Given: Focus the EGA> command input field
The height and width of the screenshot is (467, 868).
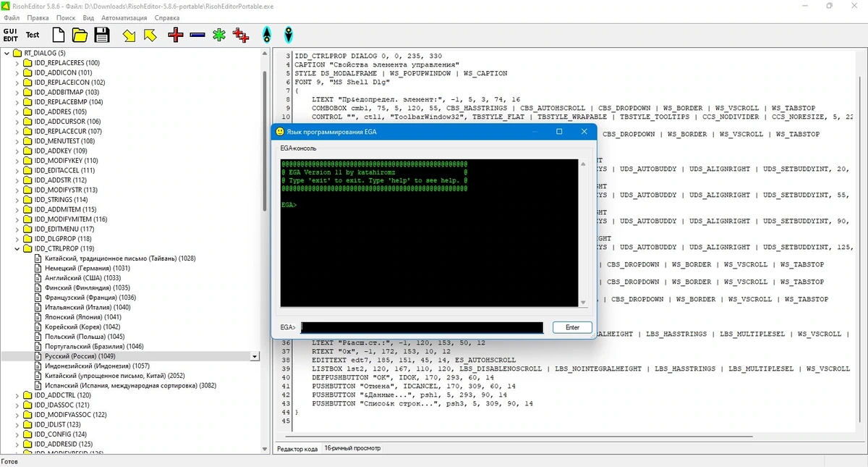Looking at the screenshot, I should pyautogui.click(x=422, y=327).
